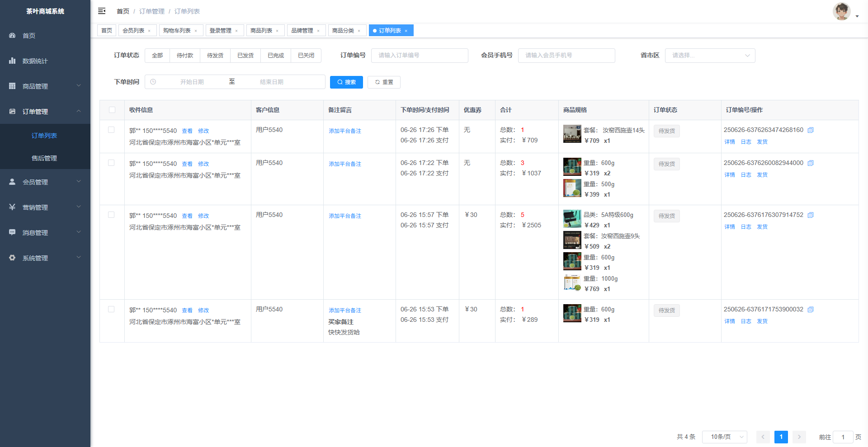Image resolution: width=868 pixels, height=447 pixels.
Task: Open 售后管理 in the sidebar submenu
Action: click(x=44, y=158)
